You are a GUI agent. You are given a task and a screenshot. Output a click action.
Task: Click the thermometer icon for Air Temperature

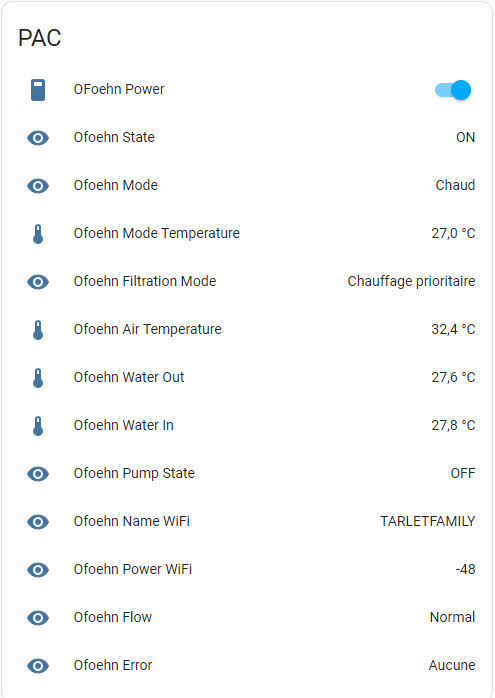point(38,330)
